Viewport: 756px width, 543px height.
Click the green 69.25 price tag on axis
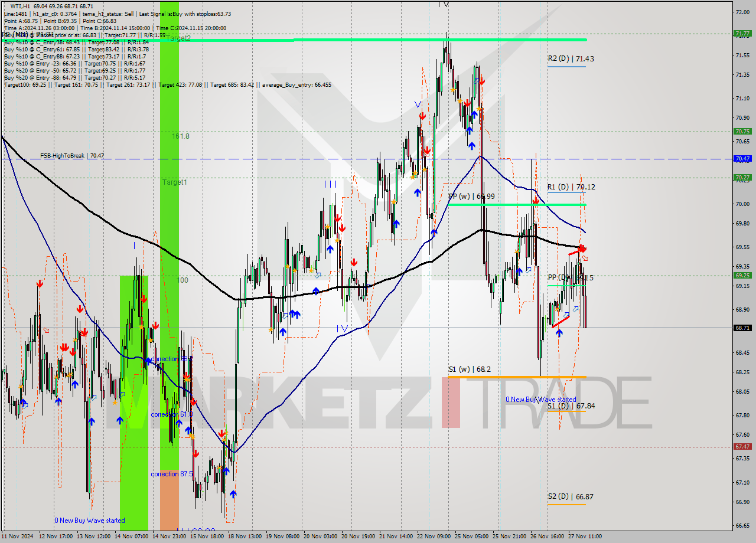742,275
